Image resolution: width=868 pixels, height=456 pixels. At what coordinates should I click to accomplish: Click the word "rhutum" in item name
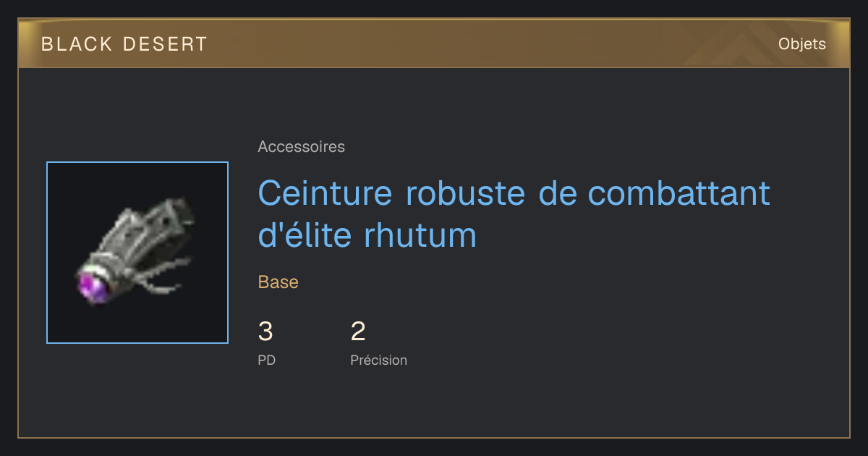click(x=420, y=235)
